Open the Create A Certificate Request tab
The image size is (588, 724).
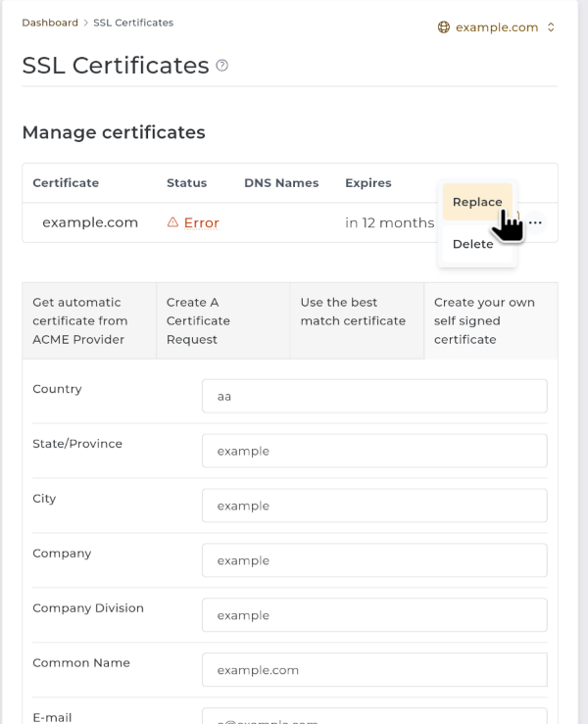tap(223, 321)
